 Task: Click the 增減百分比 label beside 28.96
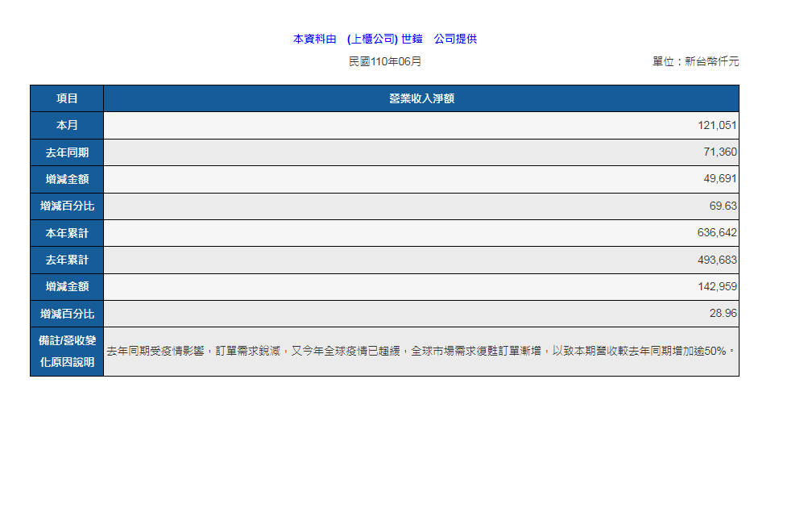point(67,314)
